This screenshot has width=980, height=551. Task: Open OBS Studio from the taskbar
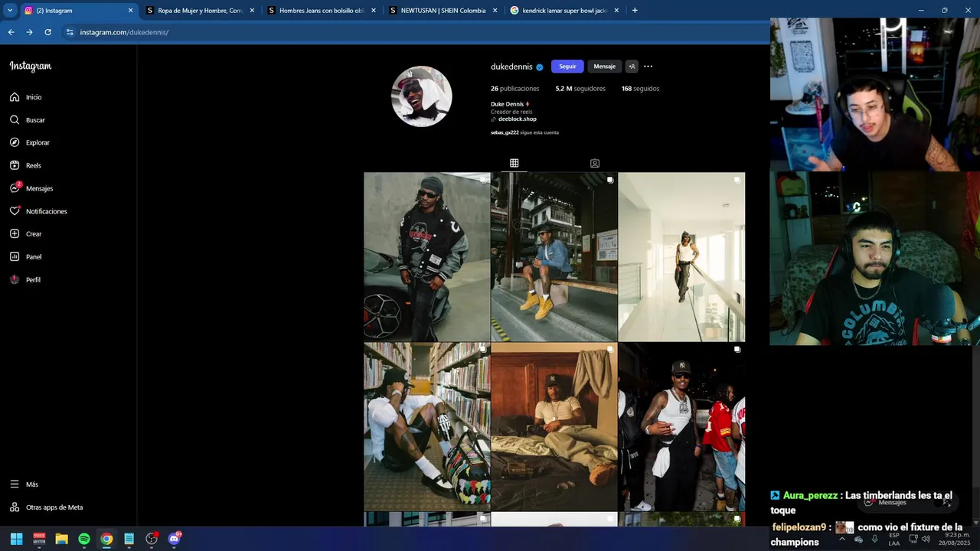tap(152, 539)
